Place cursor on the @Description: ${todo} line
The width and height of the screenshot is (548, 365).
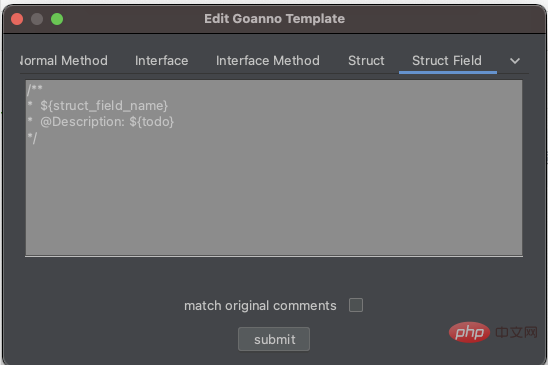(x=101, y=122)
